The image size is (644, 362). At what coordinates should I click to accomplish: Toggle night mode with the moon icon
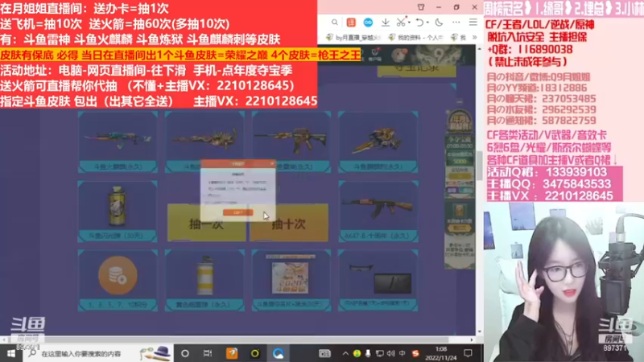439,23
